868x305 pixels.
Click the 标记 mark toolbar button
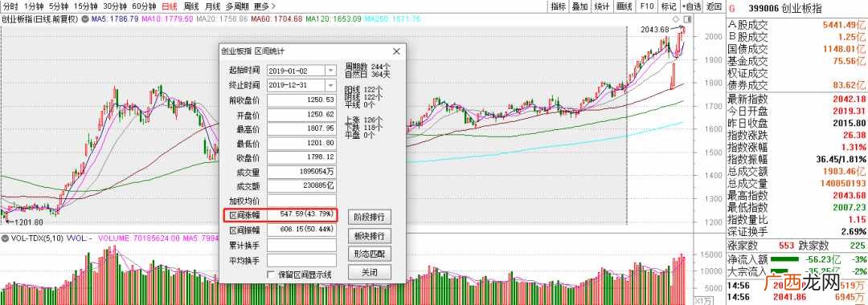(x=669, y=6)
